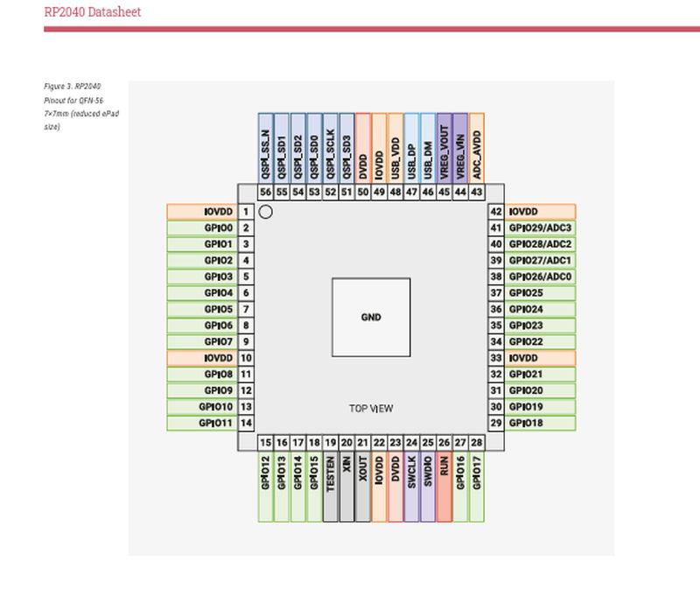Click the IOVDD label at pin 42

coord(540,212)
